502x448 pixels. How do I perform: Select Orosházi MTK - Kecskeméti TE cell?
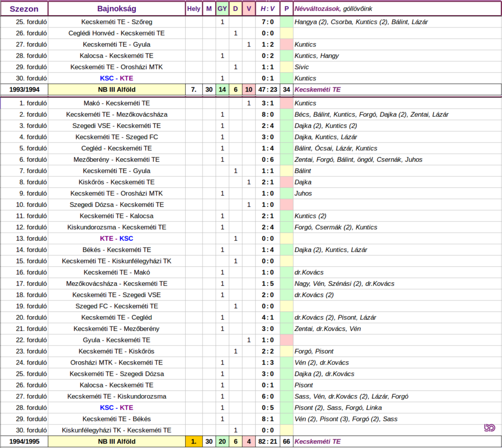(117, 363)
